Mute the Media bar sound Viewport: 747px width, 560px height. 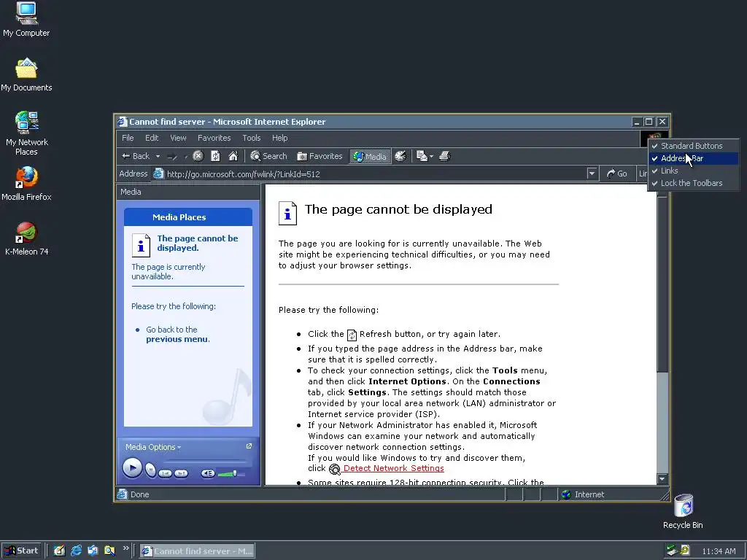point(208,473)
